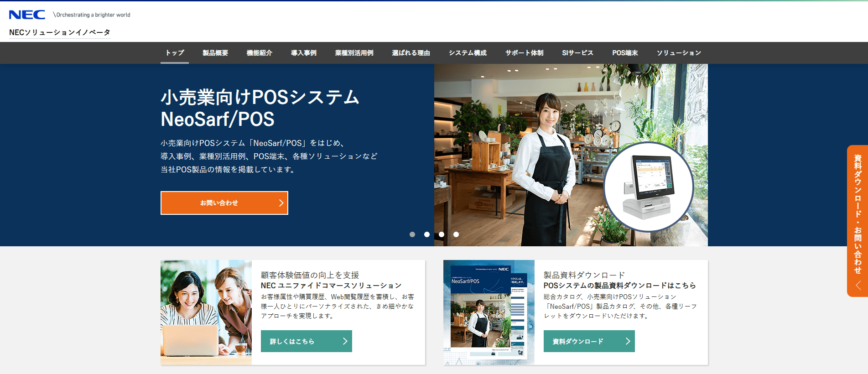Select SIサービス in navigation
Screen dimensions: 868x374
(x=578, y=53)
